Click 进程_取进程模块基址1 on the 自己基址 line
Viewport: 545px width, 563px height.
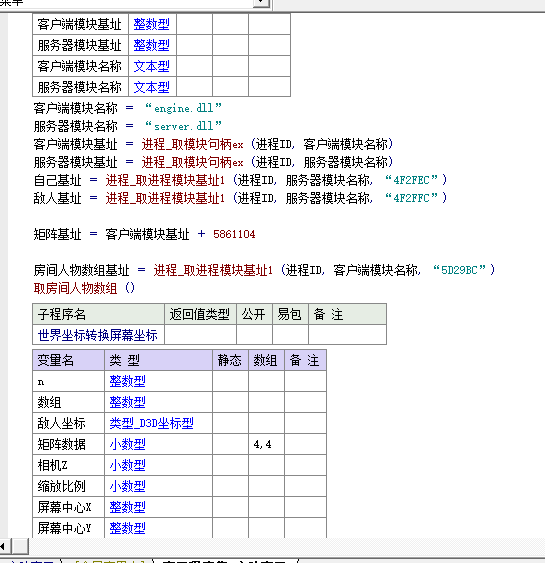coord(165,180)
